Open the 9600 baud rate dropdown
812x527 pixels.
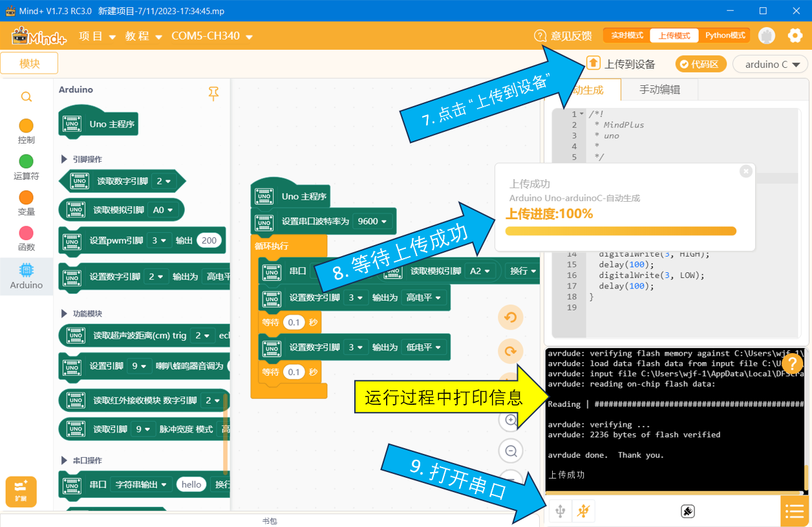(x=372, y=221)
